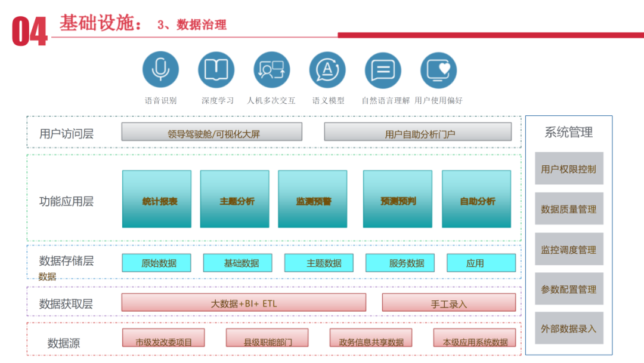Click the 用户使用偏好 caption text
Image resolution: width=644 pixels, height=363 pixels.
click(x=438, y=100)
